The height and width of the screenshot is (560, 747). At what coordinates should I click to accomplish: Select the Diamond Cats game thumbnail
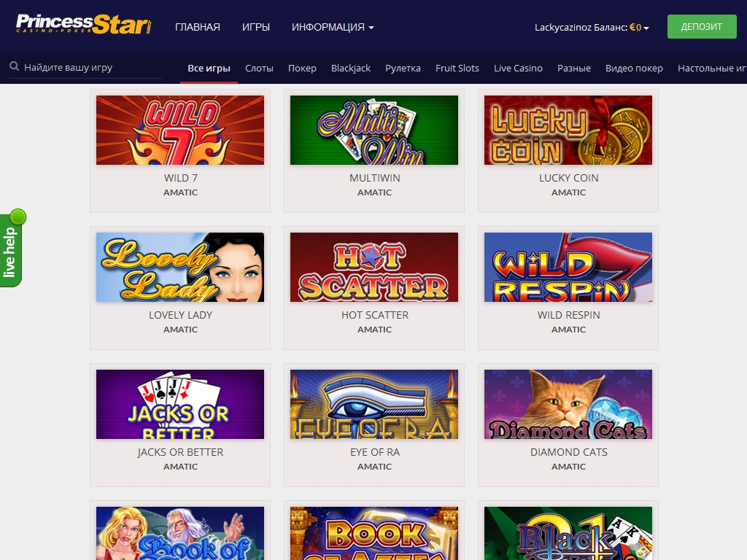(568, 404)
